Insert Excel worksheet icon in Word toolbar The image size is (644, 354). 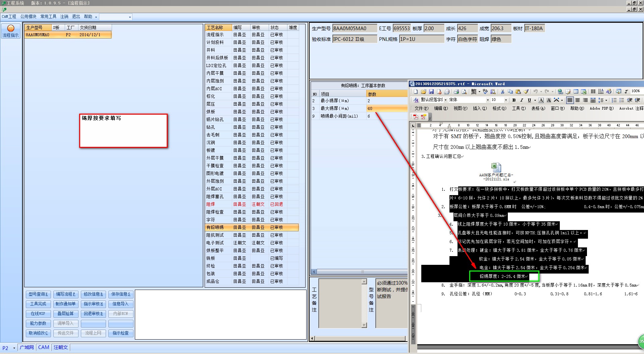point(584,92)
